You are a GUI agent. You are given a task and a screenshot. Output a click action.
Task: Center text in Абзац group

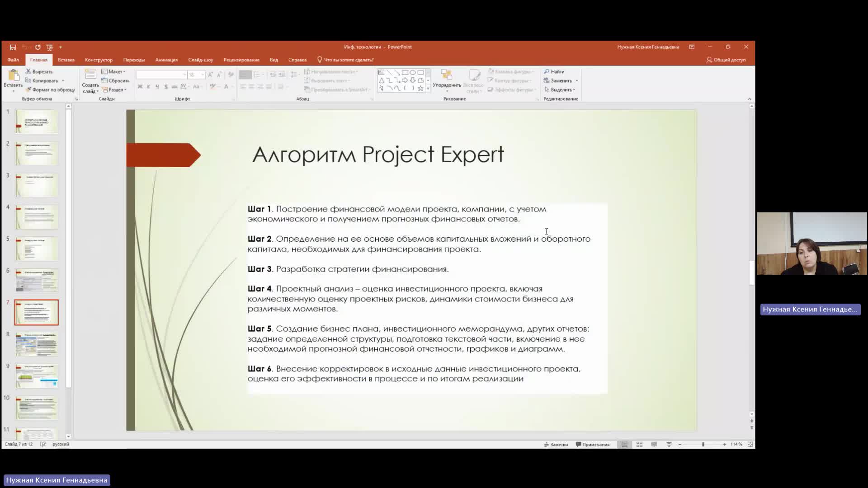tap(251, 87)
